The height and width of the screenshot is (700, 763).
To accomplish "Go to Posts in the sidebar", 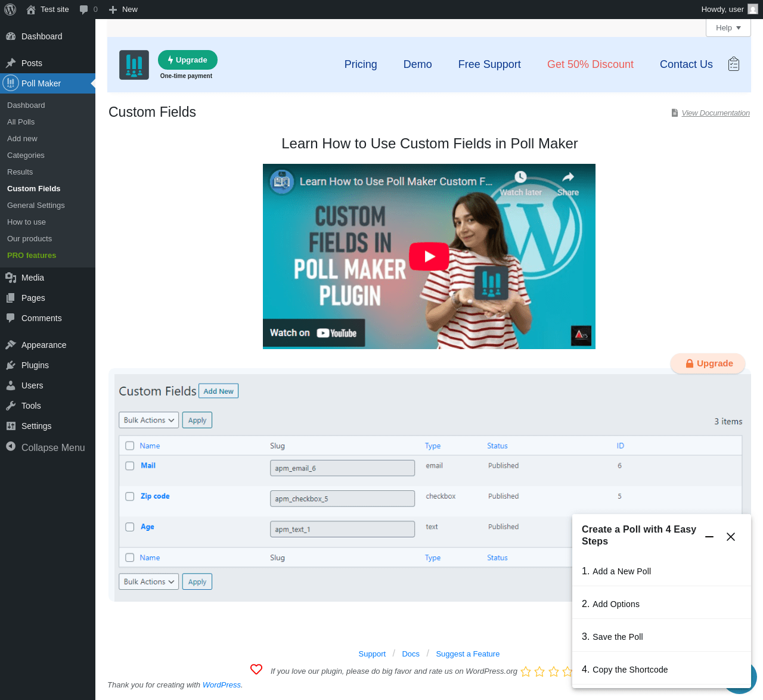I will pyautogui.click(x=48, y=63).
